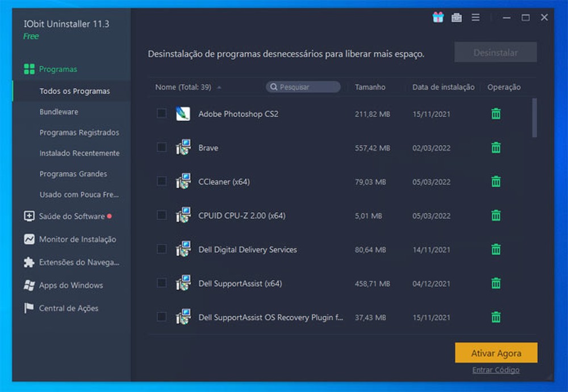Collapse the Programas sidebar section
Viewport: 568px width, 392px height.
(x=58, y=69)
